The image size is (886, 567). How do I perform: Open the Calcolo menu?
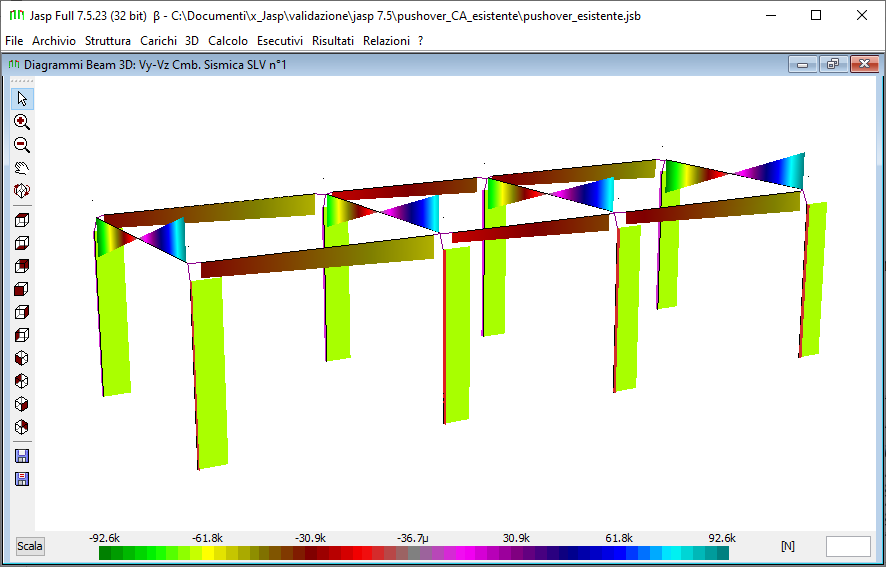(x=228, y=41)
